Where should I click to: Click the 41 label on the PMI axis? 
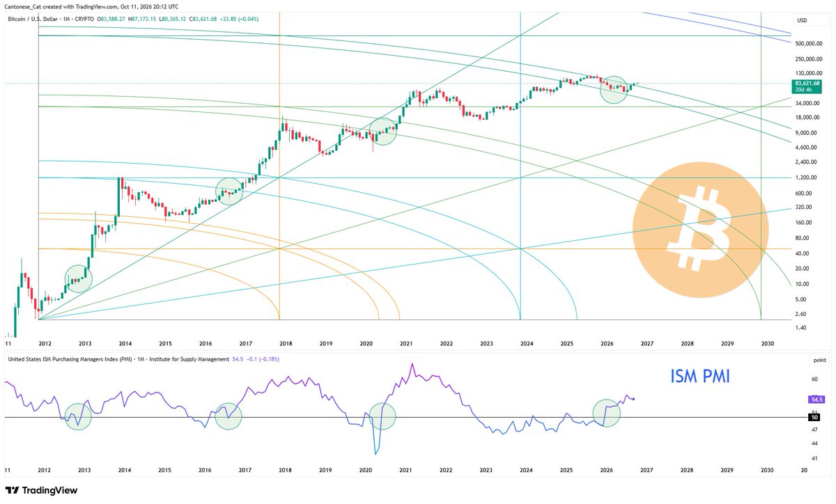tap(814, 458)
